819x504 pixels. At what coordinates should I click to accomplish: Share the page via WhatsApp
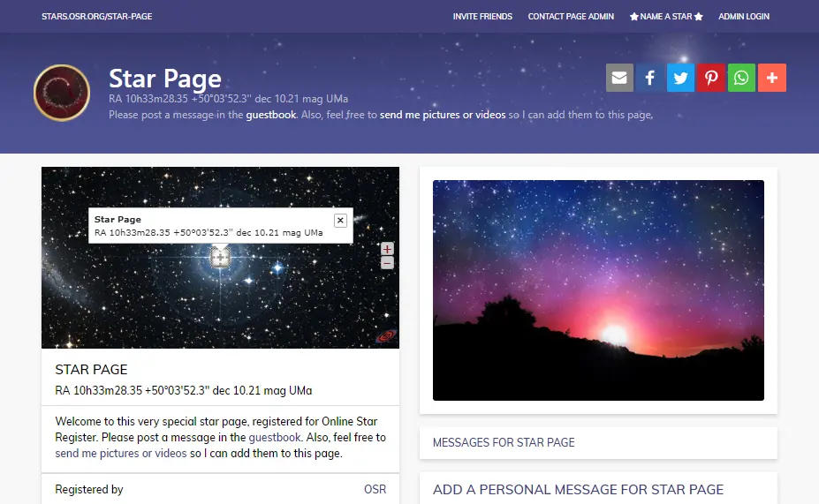[741, 78]
